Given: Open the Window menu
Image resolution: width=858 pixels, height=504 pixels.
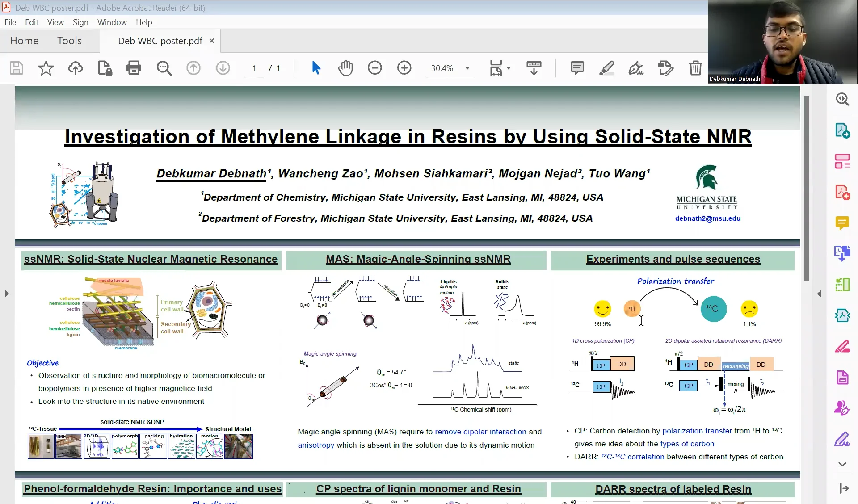Looking at the screenshot, I should [112, 22].
